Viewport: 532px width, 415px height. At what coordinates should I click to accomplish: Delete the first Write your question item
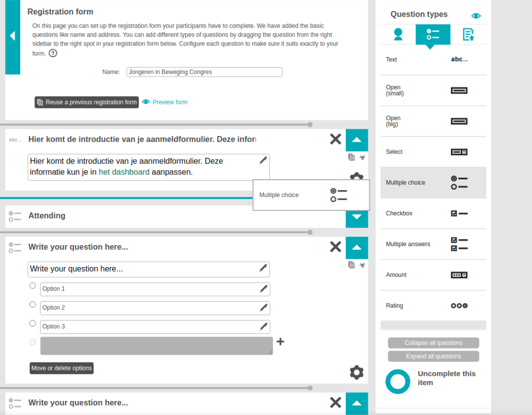[x=335, y=247]
